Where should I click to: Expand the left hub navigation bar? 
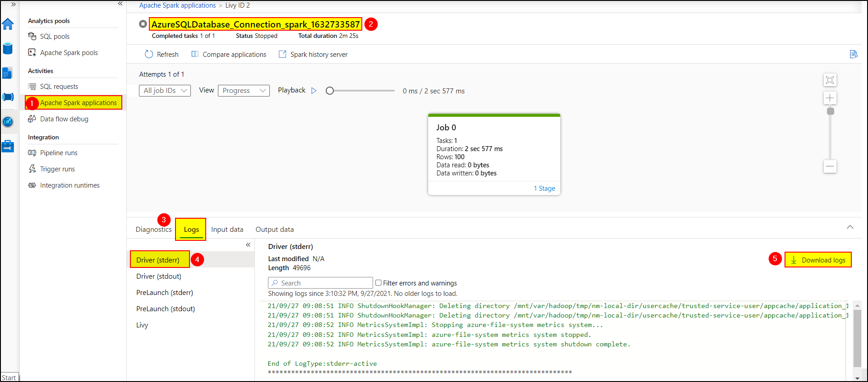pyautogui.click(x=13, y=4)
